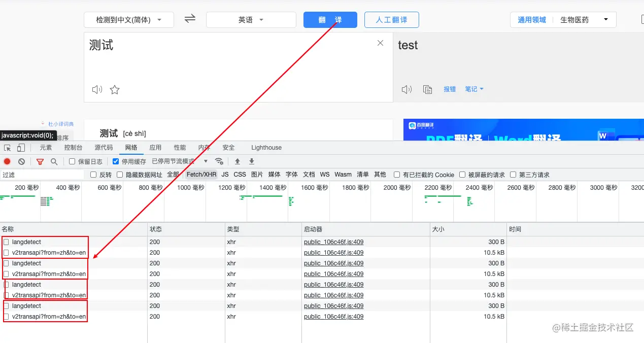Screen dimensions: 644x343
Task: Select 生物医药 domain
Action: tap(574, 20)
